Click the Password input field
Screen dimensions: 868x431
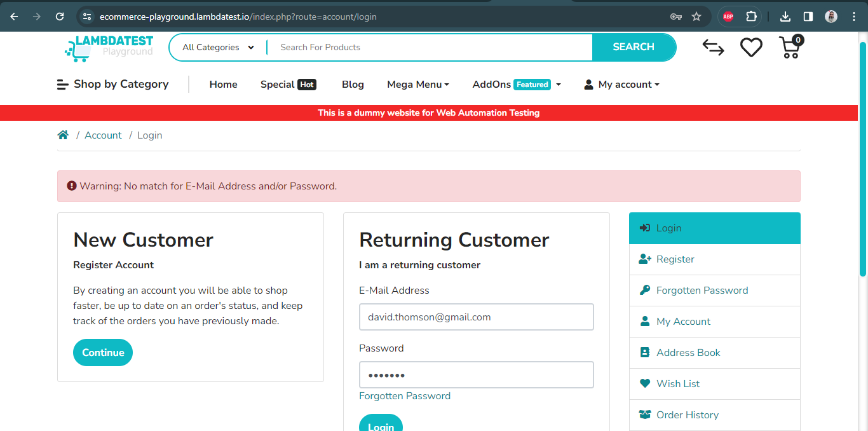[x=477, y=375]
